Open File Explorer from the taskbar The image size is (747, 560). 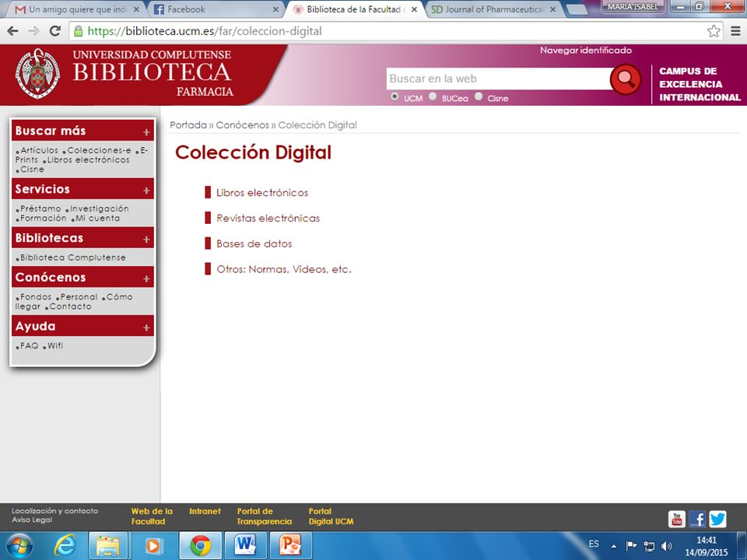pos(108,546)
